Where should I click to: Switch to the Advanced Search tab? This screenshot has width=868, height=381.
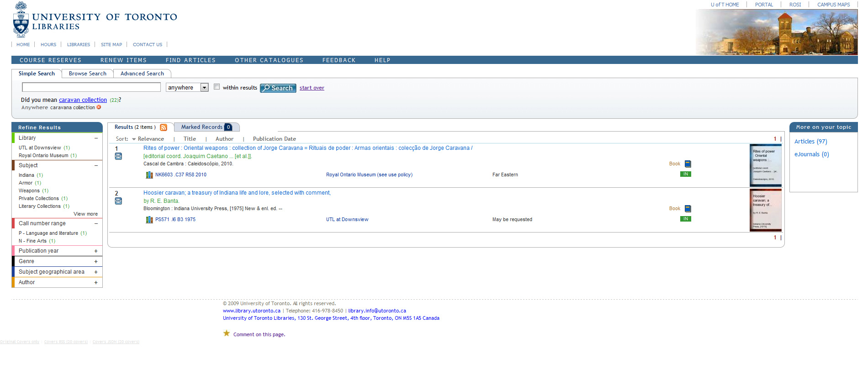click(142, 74)
